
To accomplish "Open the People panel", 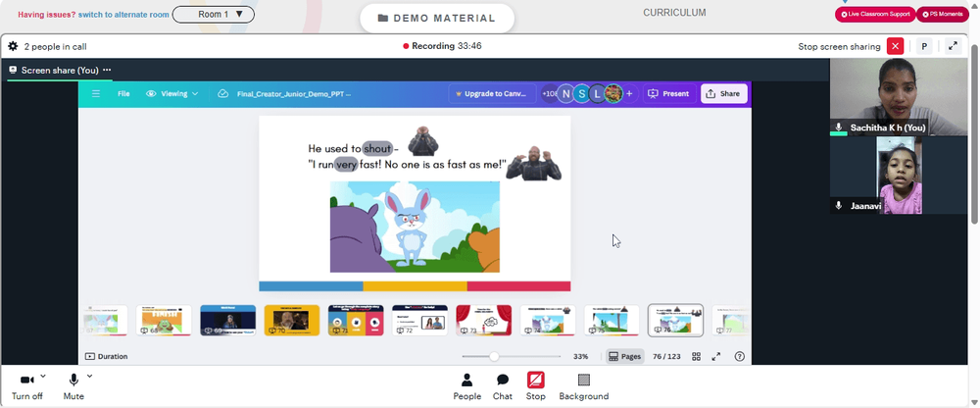I will (x=466, y=386).
